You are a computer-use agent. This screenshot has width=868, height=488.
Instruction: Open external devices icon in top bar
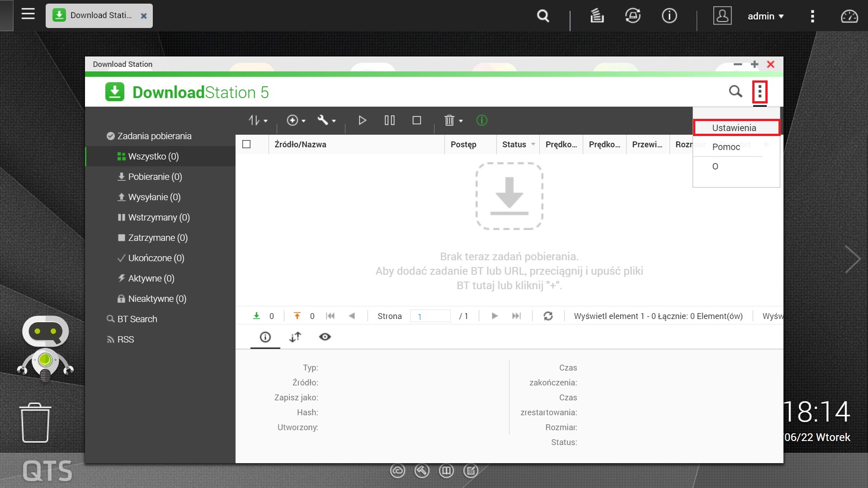[x=633, y=16]
